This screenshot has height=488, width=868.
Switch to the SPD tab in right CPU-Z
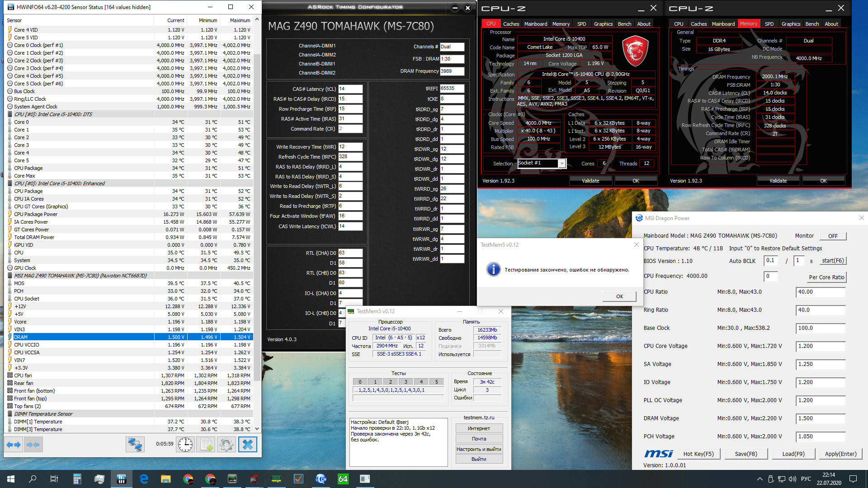[769, 24]
